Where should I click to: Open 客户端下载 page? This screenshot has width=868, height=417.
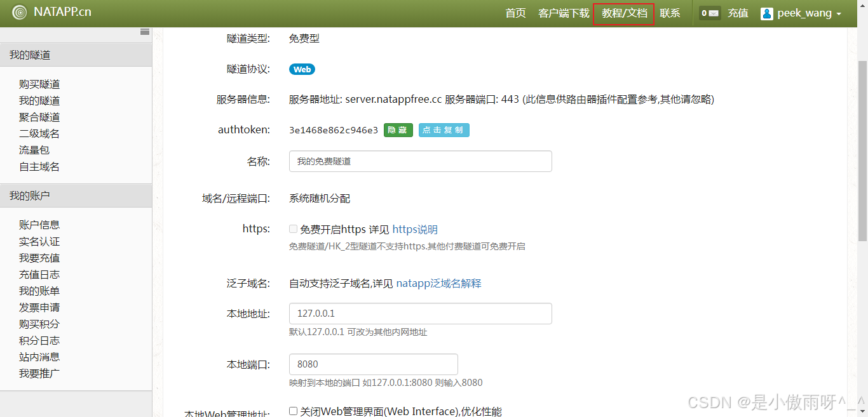coord(564,13)
